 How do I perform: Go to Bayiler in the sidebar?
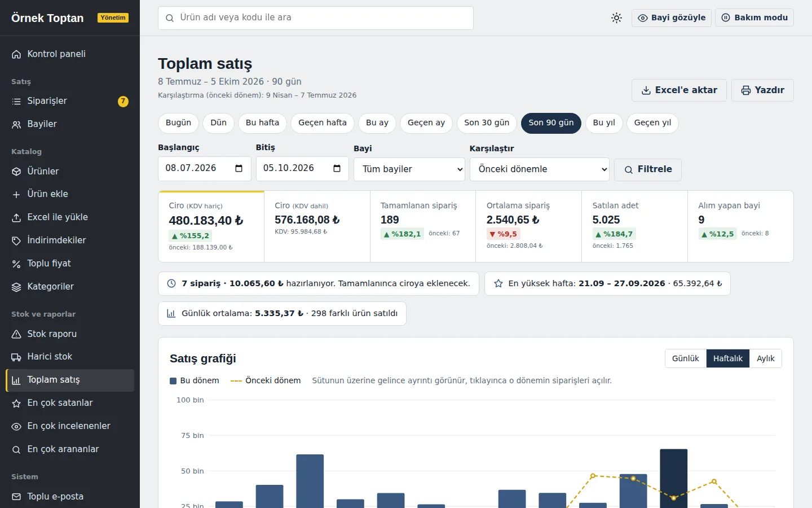tap(70, 124)
